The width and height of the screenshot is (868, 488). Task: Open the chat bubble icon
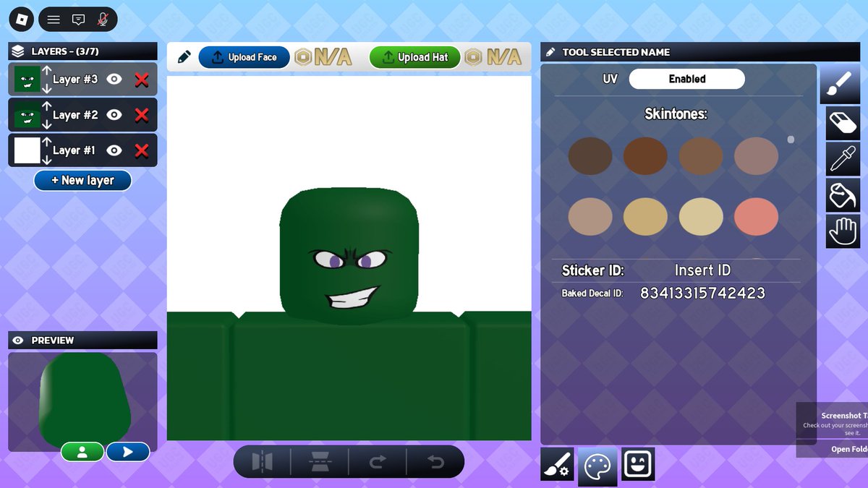point(78,20)
